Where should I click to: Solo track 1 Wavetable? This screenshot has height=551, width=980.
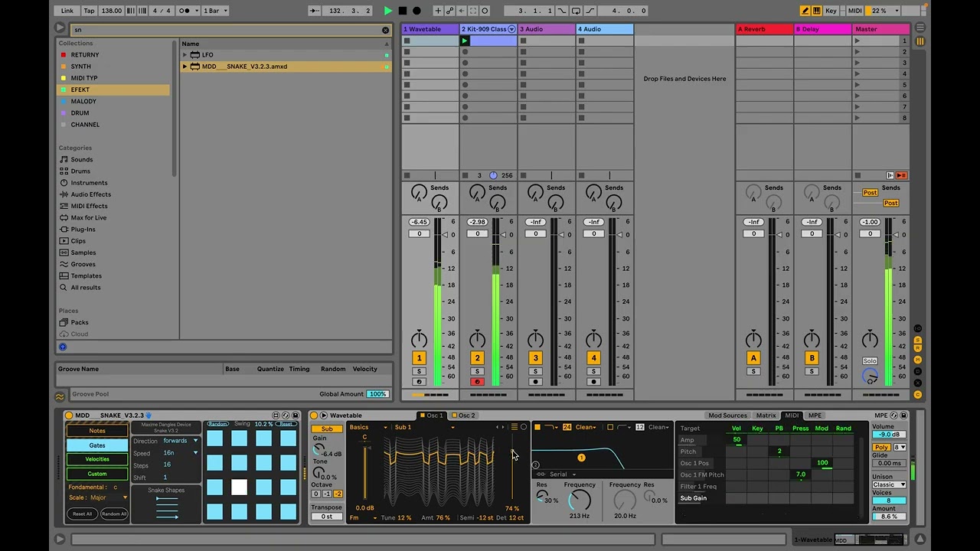tap(419, 371)
